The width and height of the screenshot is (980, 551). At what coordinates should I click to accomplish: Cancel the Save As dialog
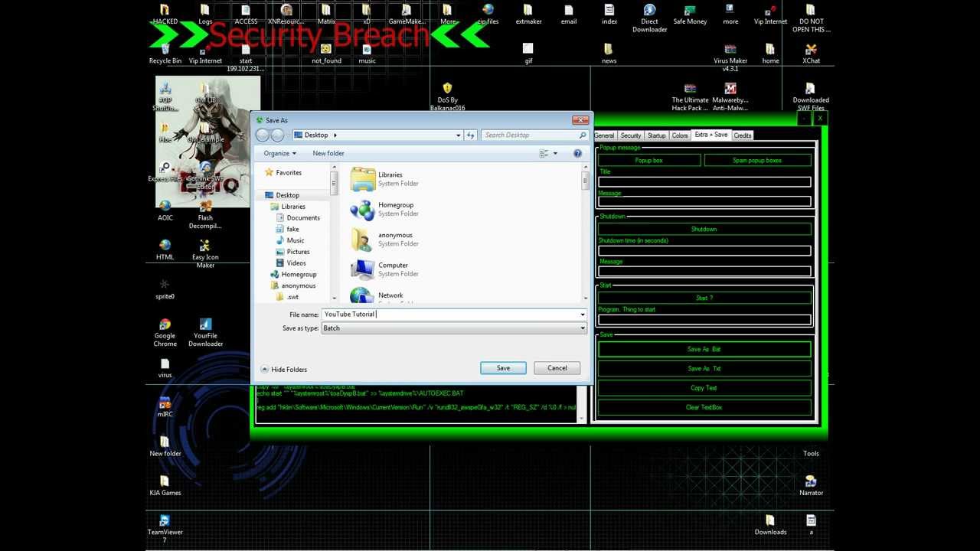point(557,368)
